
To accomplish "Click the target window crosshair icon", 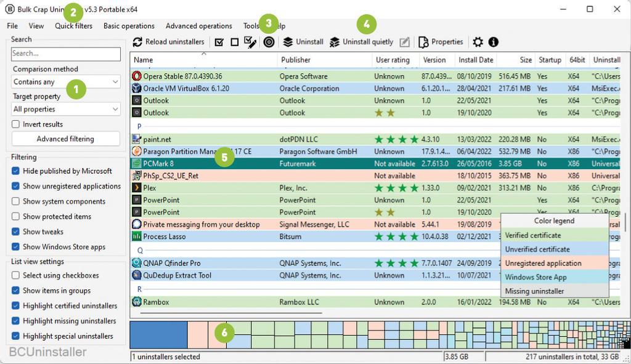I will pos(269,42).
